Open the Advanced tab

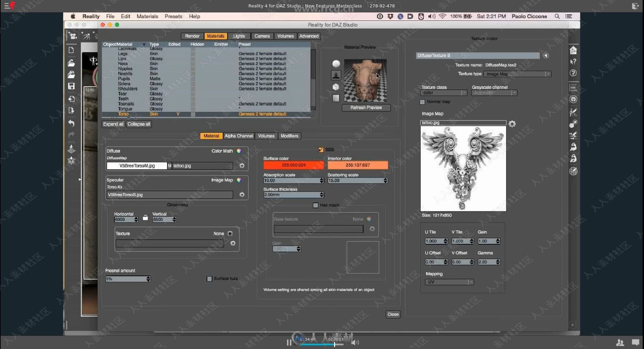click(x=309, y=36)
